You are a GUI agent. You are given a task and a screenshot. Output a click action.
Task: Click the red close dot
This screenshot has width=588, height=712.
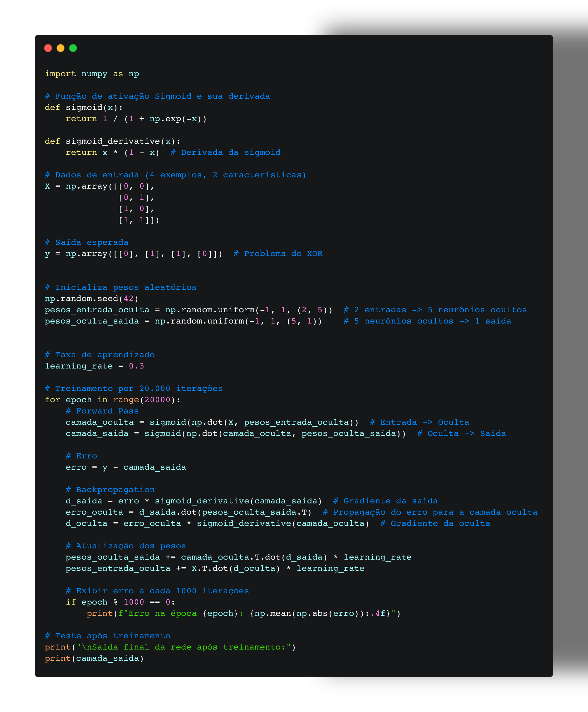coord(48,48)
